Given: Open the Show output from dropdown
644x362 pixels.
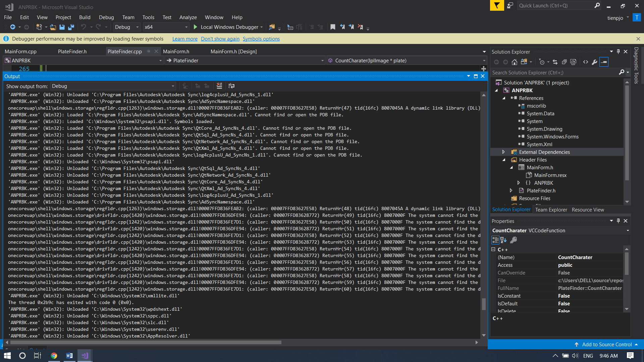Looking at the screenshot, I should point(113,86).
